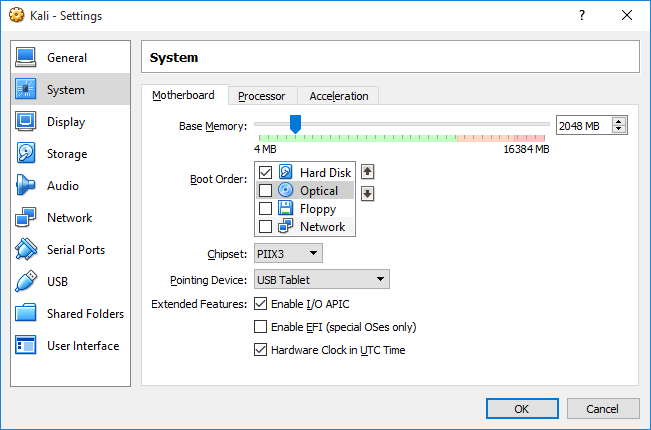Screen dimensions: 651x430
Task: Click the help question mark button
Action: coord(582,15)
